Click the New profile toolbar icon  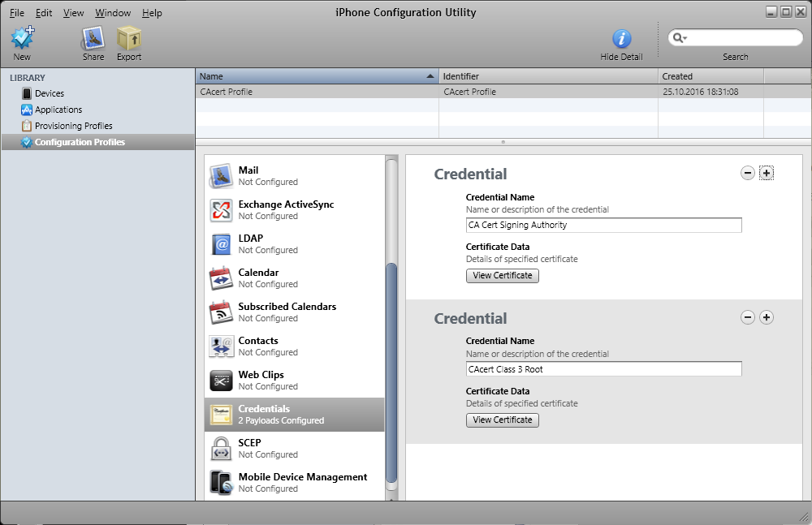[22, 38]
